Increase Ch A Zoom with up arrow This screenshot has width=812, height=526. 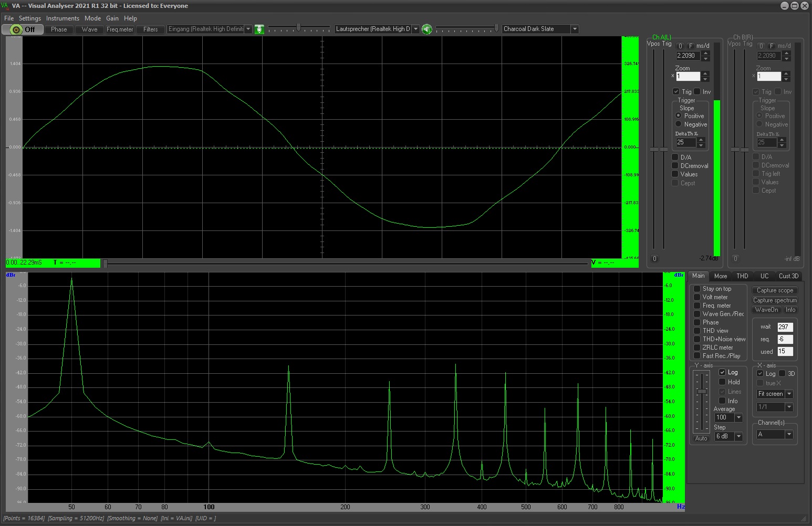pyautogui.click(x=705, y=74)
